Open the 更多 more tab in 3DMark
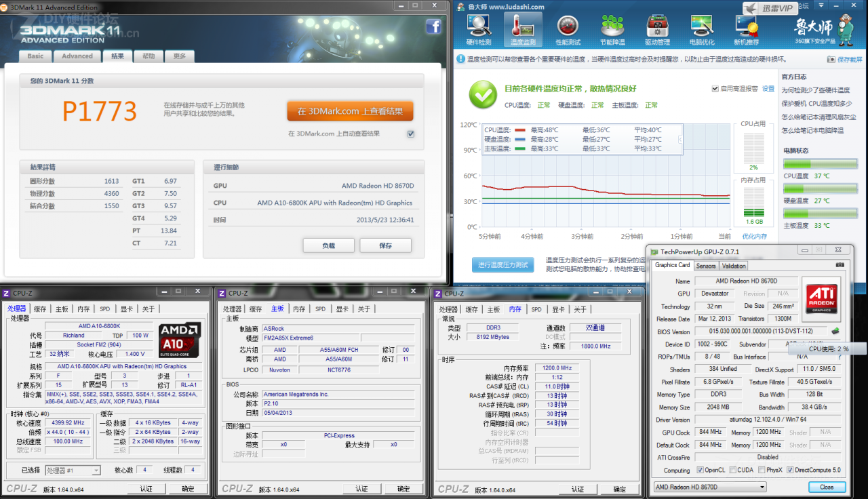 (x=180, y=56)
